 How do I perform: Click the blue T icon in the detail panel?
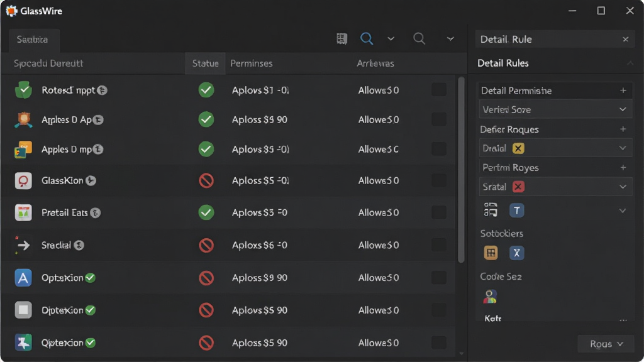coord(517,211)
